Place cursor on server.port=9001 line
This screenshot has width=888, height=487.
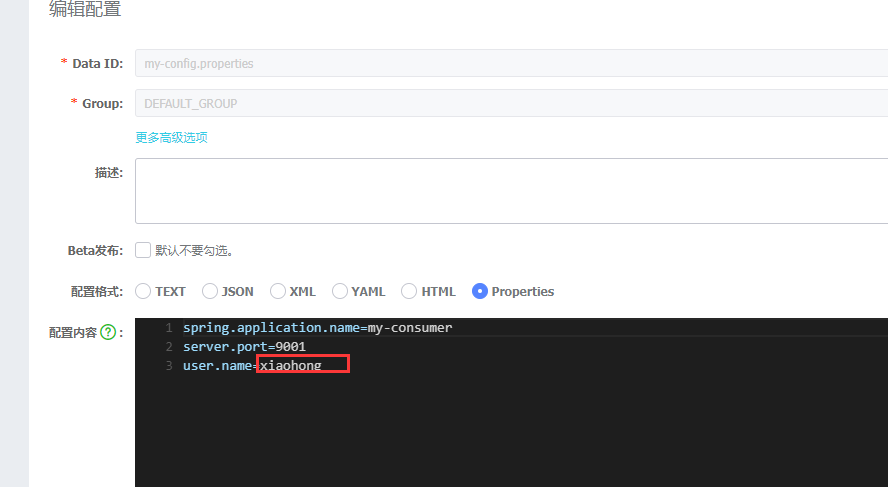(x=244, y=347)
